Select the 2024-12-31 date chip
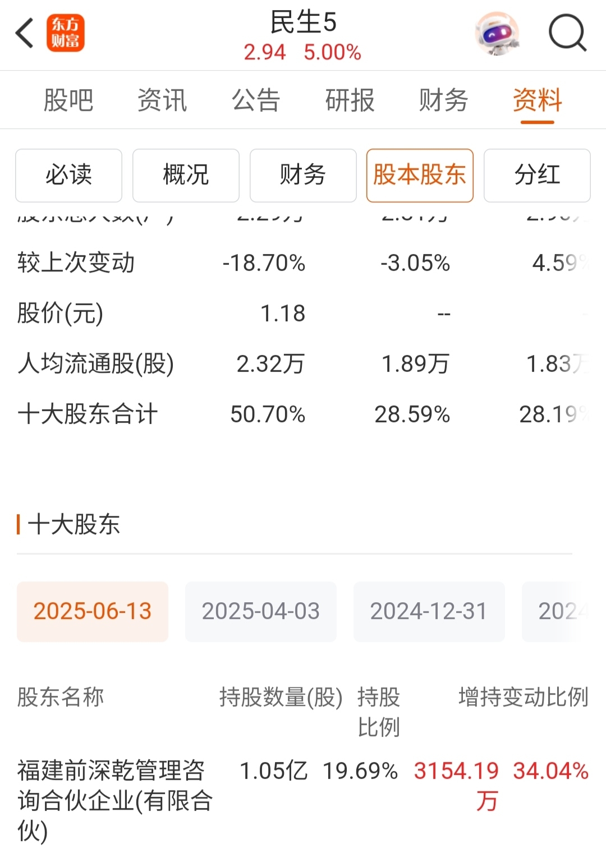Image resolution: width=606 pixels, height=868 pixels. pos(429,612)
